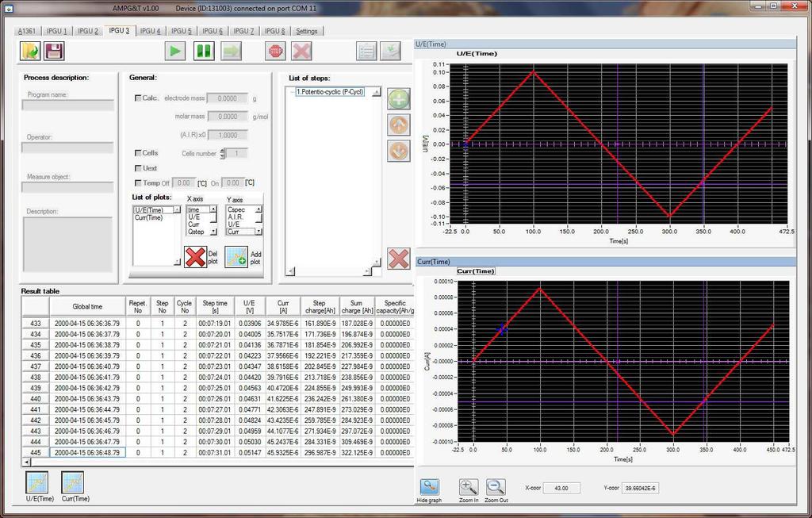Open a program file with the folder icon
The width and height of the screenshot is (812, 518).
(x=30, y=52)
